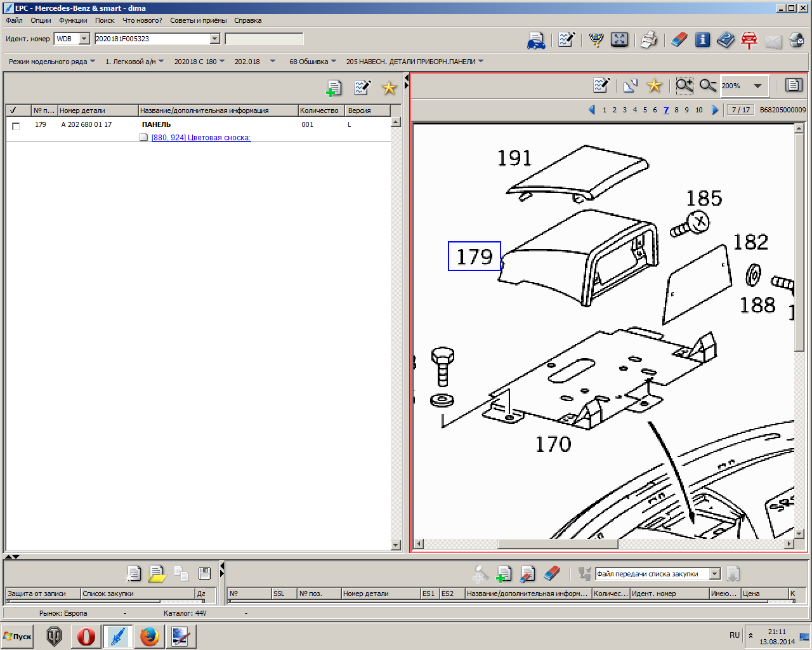Select callout number 191 in drawing
Viewport: 812px width, 650px height.
514,157
